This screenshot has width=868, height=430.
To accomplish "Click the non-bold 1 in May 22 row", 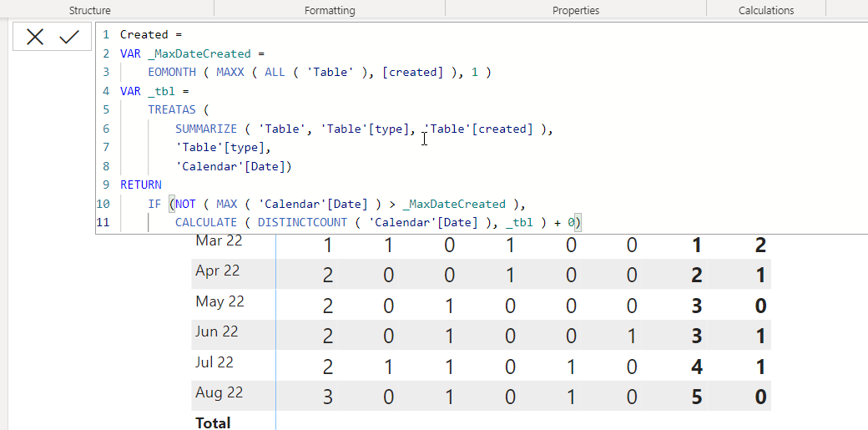I will [449, 306].
